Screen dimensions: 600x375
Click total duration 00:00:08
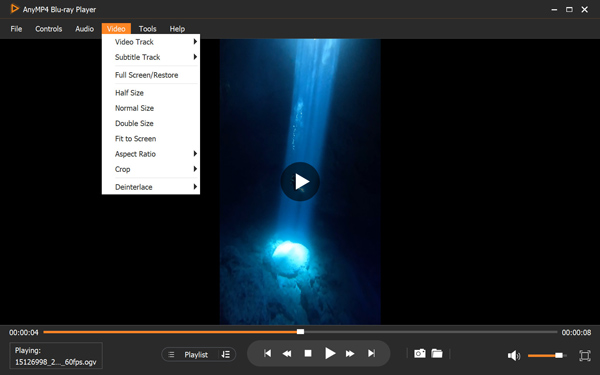click(576, 333)
